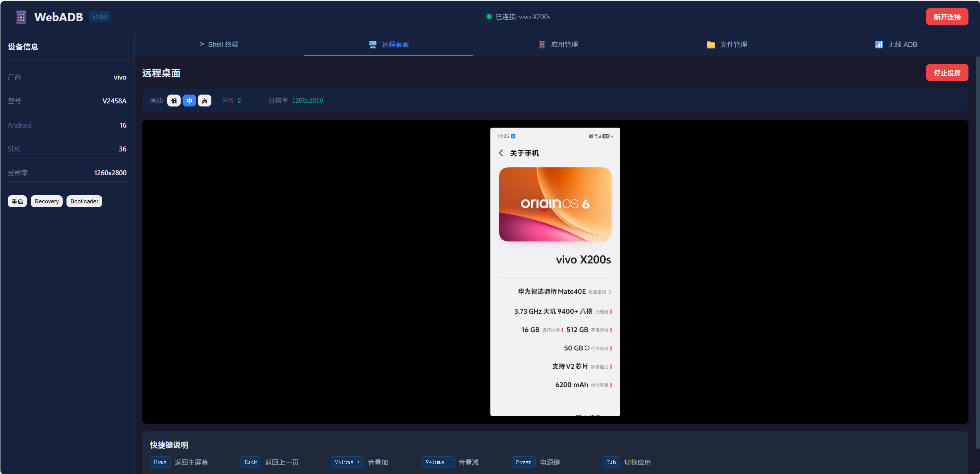
Task: Tap the 支持 V2 芯片 row
Action: pos(582,366)
